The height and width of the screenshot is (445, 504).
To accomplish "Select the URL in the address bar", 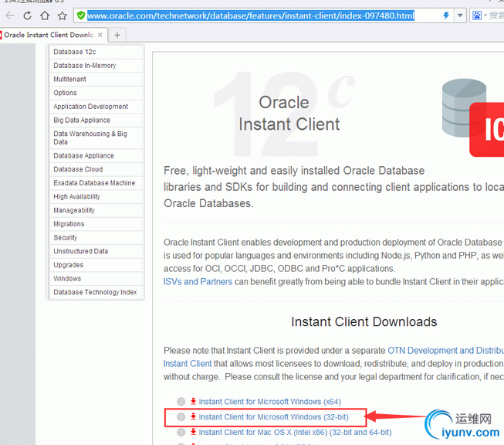I will click(251, 15).
